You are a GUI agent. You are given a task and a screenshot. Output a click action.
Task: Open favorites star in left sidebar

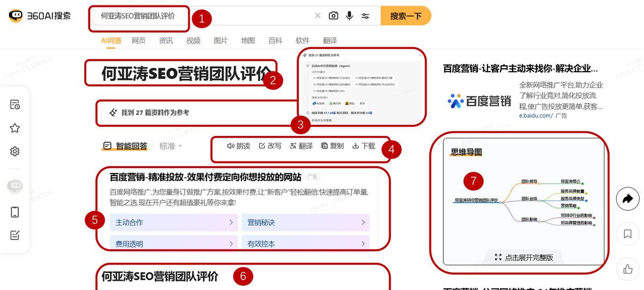(14, 128)
